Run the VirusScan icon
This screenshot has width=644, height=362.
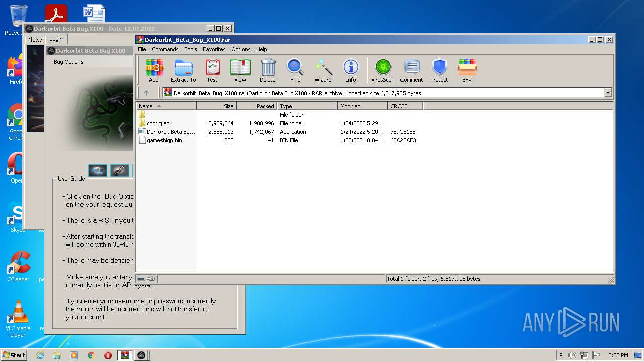tap(383, 70)
